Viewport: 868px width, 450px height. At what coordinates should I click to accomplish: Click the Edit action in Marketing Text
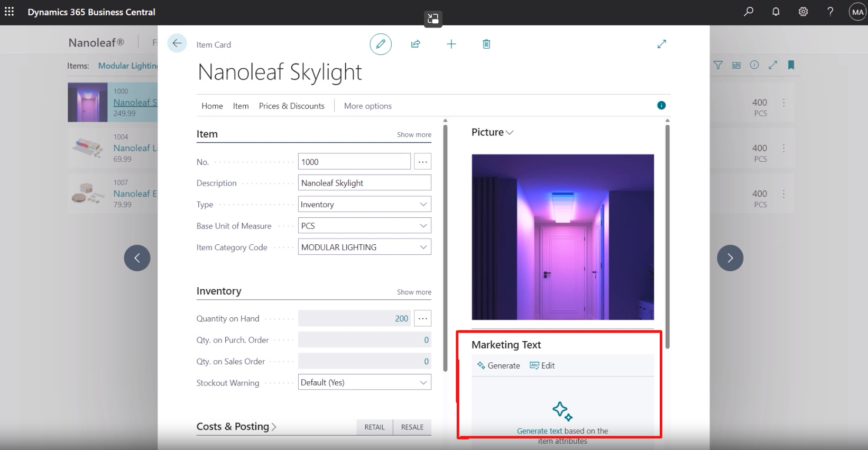coord(542,365)
